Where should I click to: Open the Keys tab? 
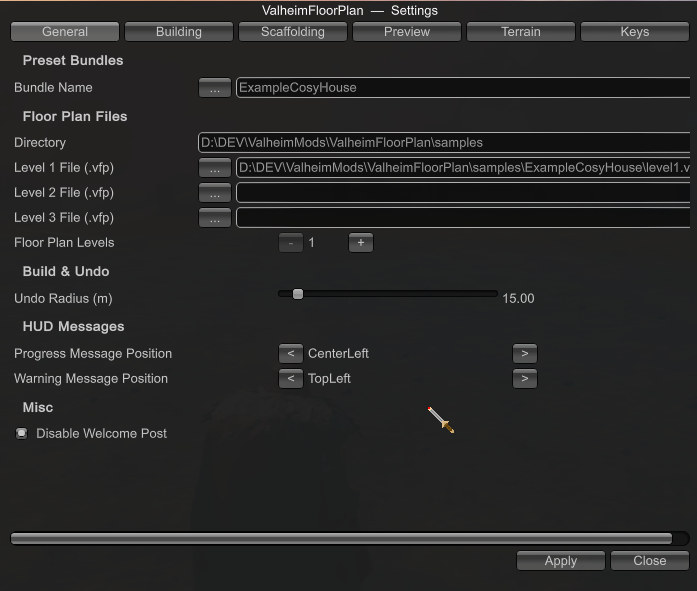click(635, 32)
